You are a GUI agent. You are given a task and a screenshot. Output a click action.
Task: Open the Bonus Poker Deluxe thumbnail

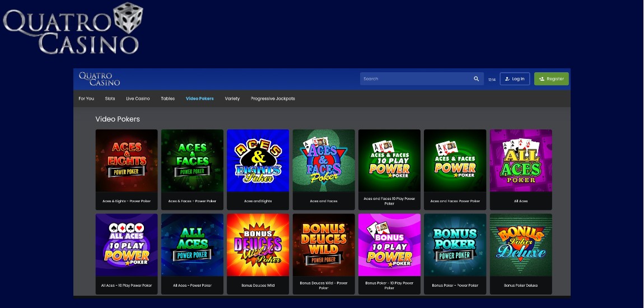pyautogui.click(x=521, y=245)
